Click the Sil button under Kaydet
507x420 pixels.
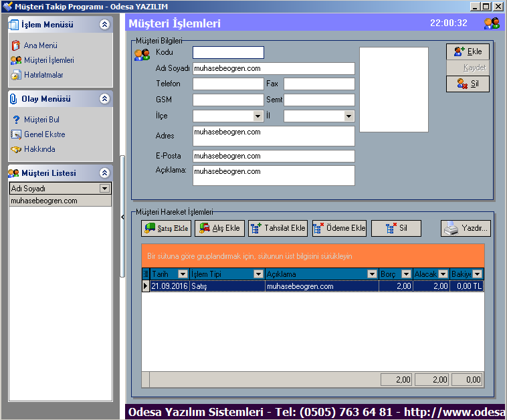(x=468, y=84)
